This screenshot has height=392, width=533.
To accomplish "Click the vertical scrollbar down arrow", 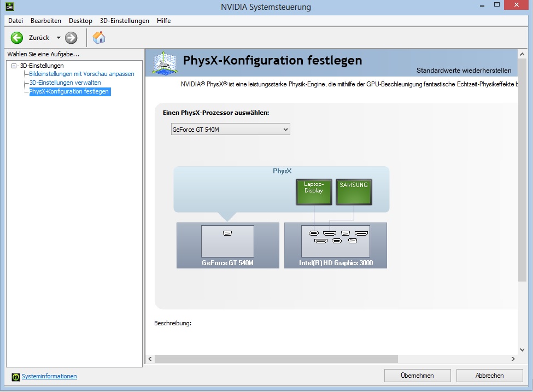I will tap(523, 350).
